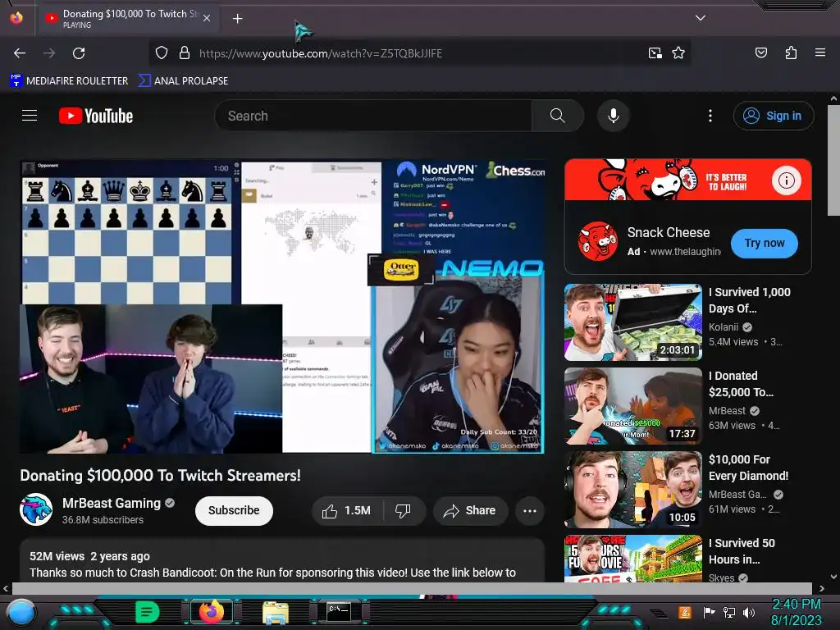The height and width of the screenshot is (630, 840).
Task: Go back using the browser back arrow
Action: click(20, 53)
